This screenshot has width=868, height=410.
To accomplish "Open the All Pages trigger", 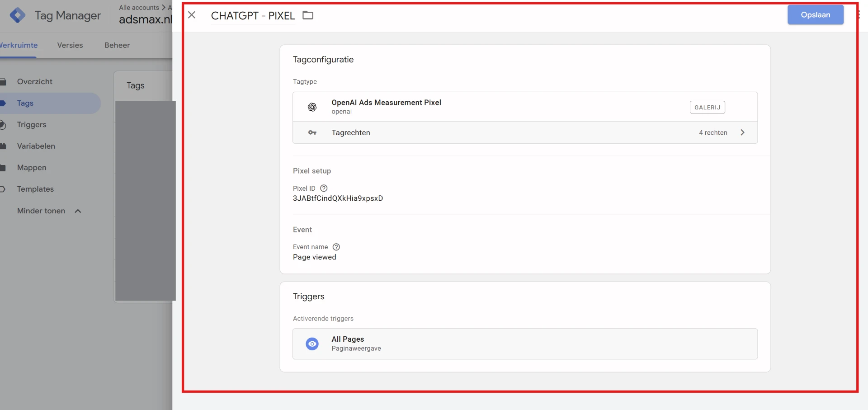I will [x=525, y=344].
